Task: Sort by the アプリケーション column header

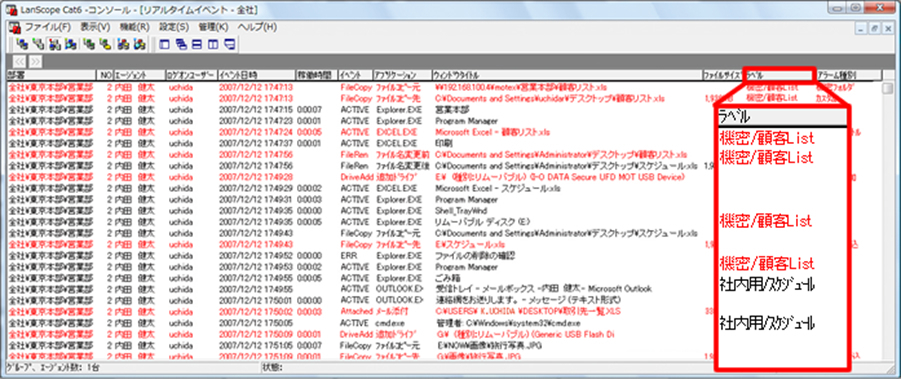Action: click(402, 75)
